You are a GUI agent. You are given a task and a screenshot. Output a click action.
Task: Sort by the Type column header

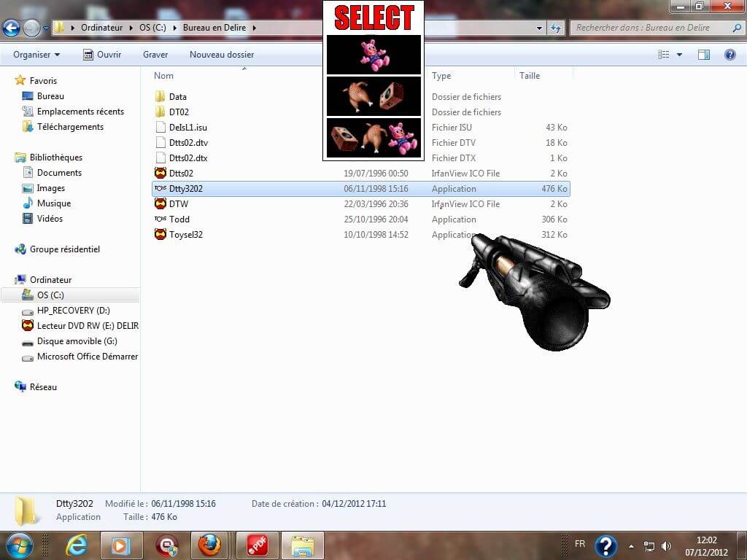coord(441,75)
